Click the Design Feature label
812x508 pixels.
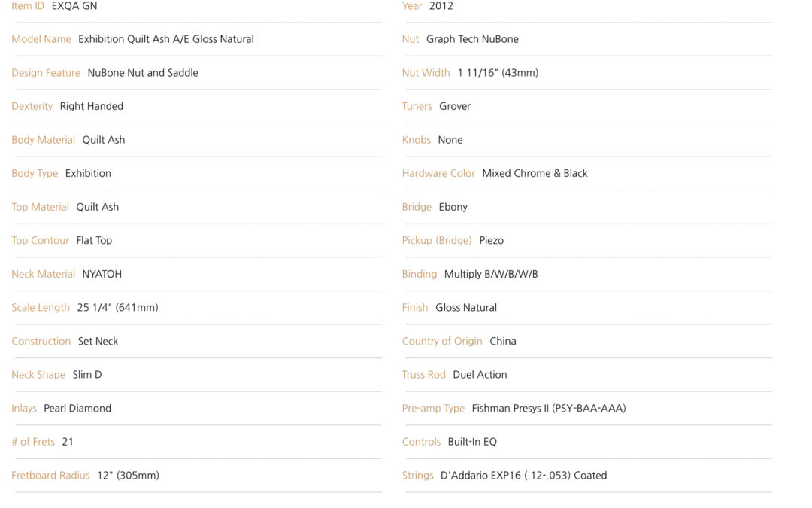tap(46, 73)
